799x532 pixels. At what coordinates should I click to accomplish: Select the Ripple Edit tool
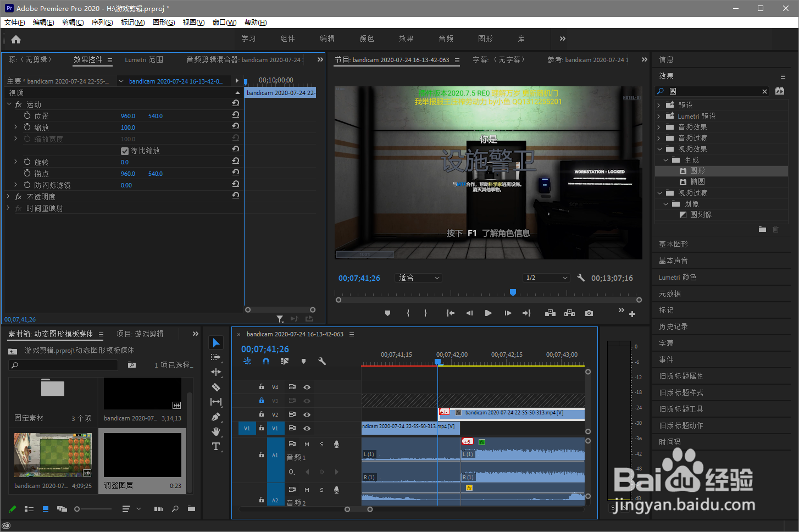click(216, 372)
